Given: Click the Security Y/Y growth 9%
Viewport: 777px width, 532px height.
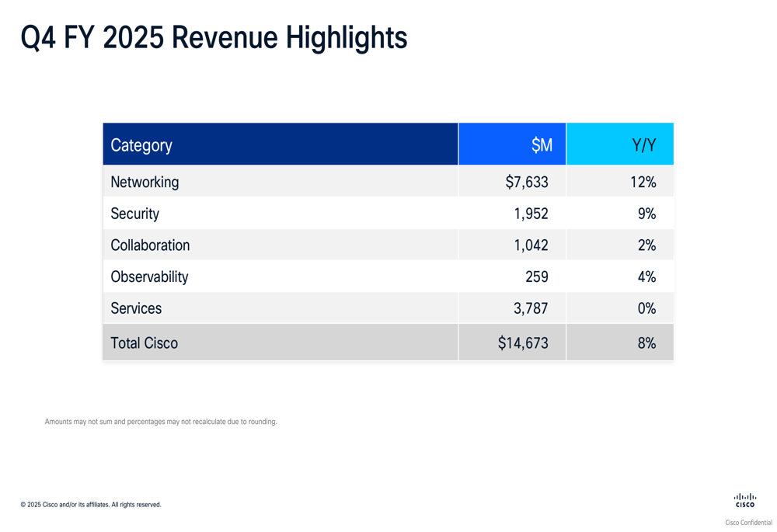Looking at the screenshot, I should (646, 214).
